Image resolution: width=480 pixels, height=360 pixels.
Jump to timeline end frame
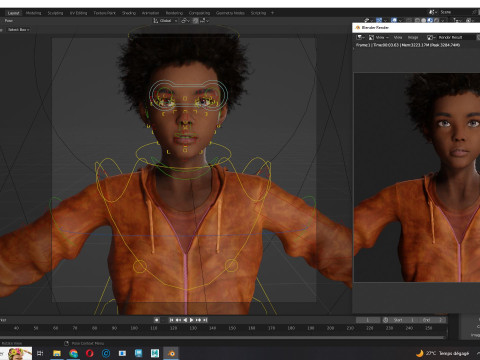205,320
